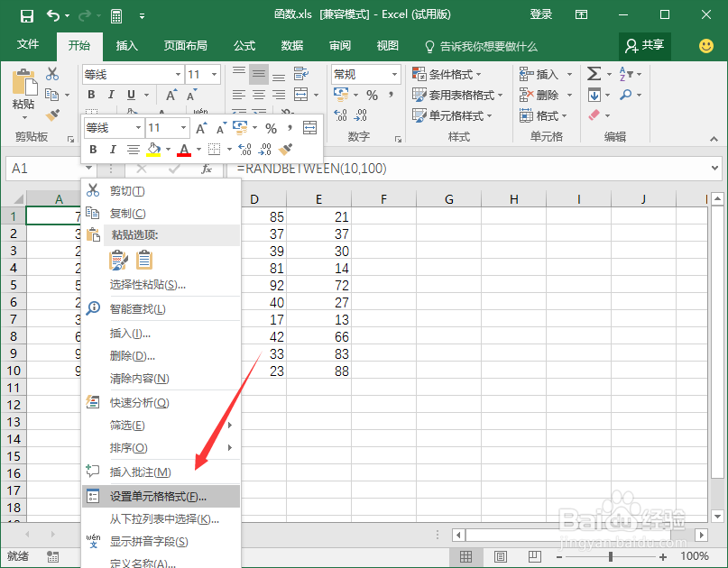Click the calculator icon in quick access toolbar
The height and width of the screenshot is (568, 728).
(x=116, y=16)
